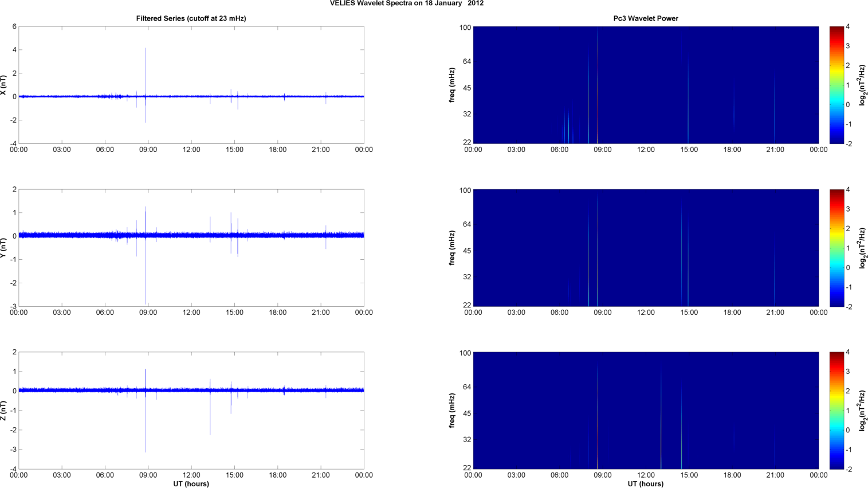Click the 45 frequency tick of middle spectrum
868x488 pixels.
(x=466, y=251)
